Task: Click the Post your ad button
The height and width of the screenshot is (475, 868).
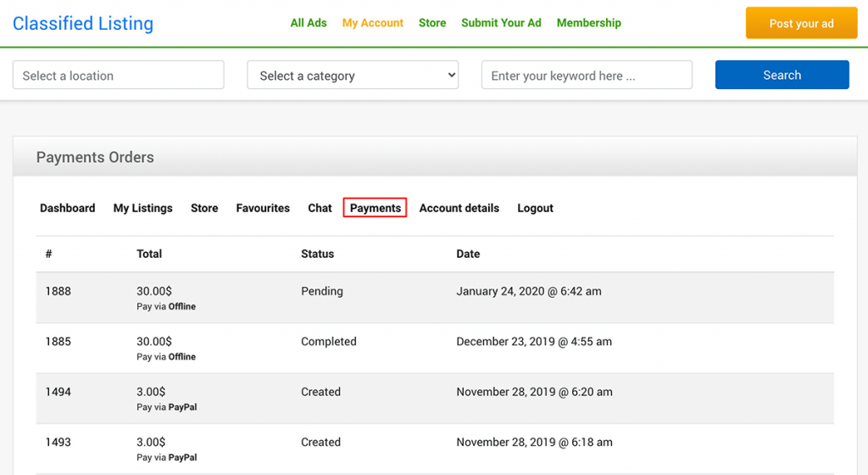Action: [801, 23]
